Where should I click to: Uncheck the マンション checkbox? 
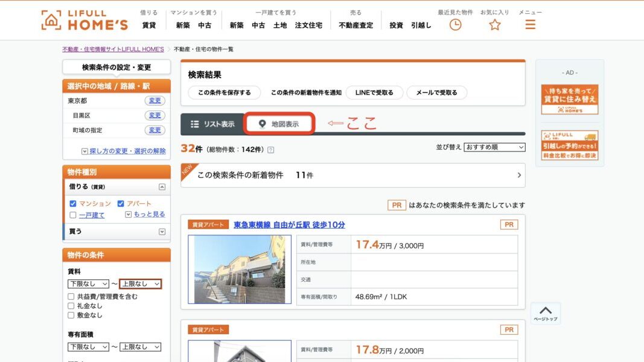(x=72, y=203)
